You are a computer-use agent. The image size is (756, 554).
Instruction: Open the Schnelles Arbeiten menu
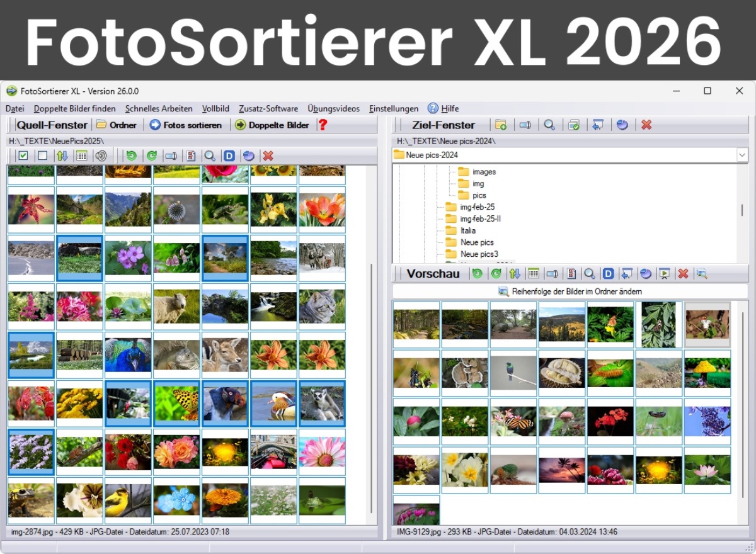click(x=159, y=108)
